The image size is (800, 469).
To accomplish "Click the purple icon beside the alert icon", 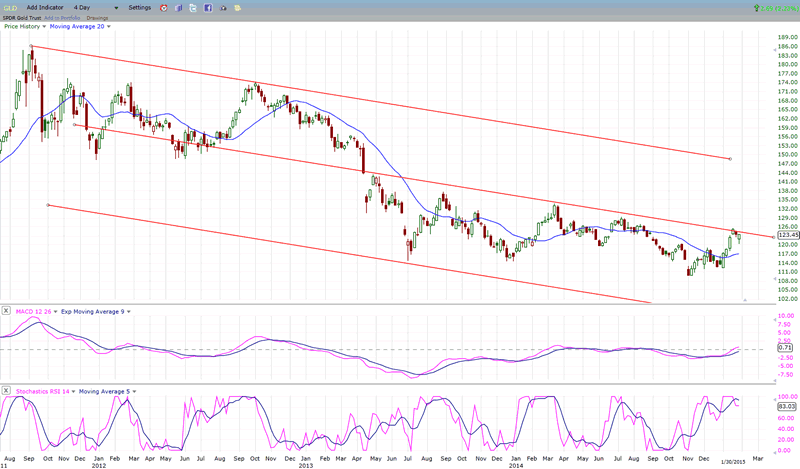I will click(178, 7).
